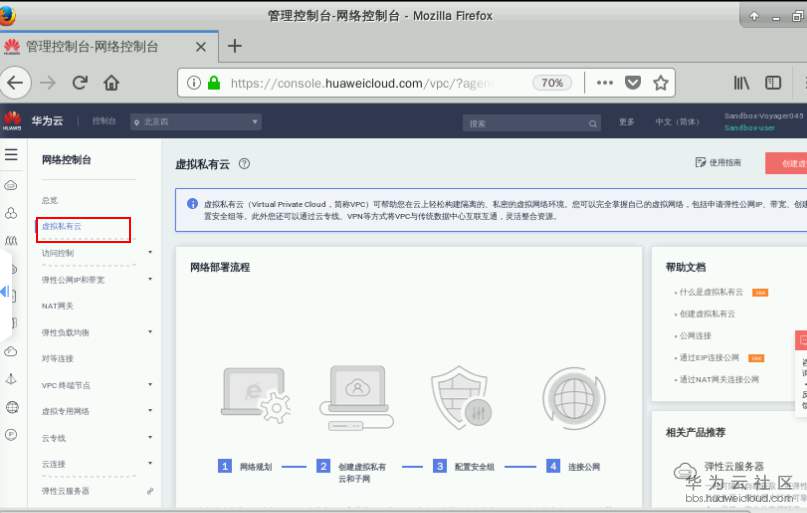Screen dimensions: 807x513
Task: Expand 云专线 arrow in sidebar
Action: 150,437
